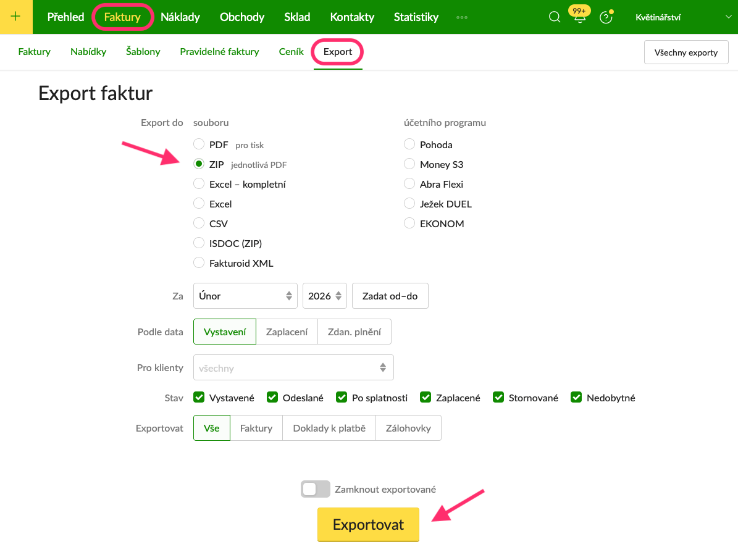Show more menu items via three dots

tap(462, 17)
